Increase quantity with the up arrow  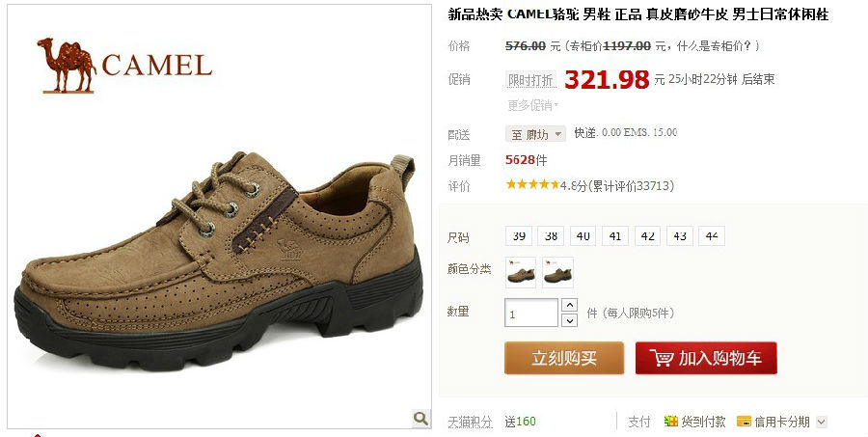coord(569,305)
